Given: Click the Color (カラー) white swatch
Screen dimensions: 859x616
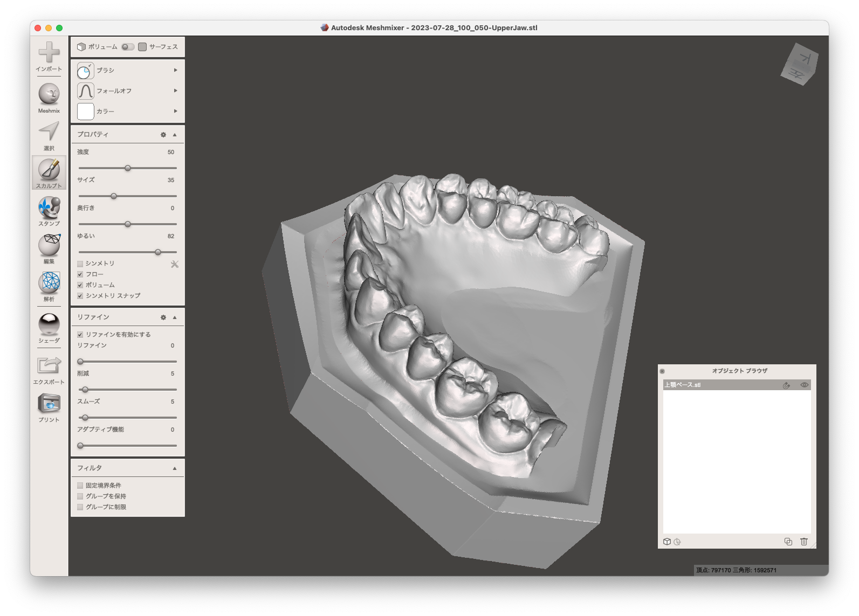Looking at the screenshot, I should [86, 111].
